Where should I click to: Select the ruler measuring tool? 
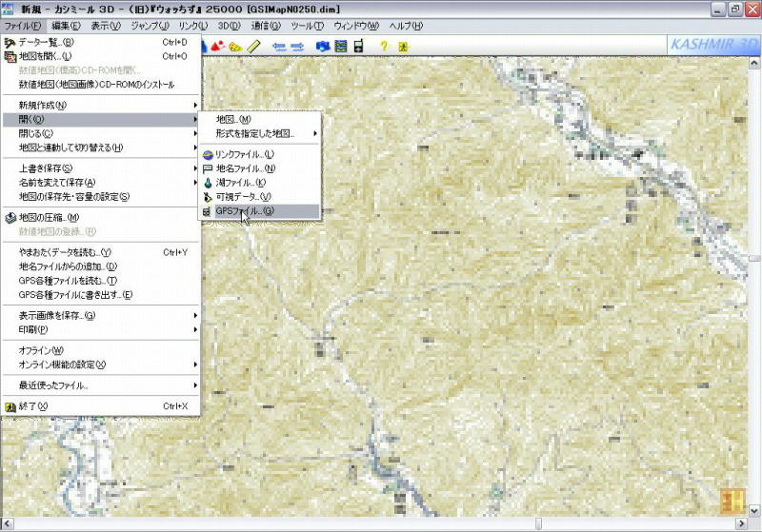coord(253,47)
